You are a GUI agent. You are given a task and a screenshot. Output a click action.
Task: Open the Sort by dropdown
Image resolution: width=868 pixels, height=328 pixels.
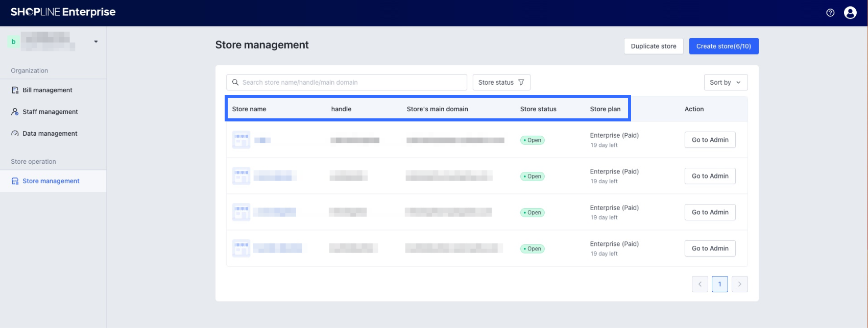point(726,82)
